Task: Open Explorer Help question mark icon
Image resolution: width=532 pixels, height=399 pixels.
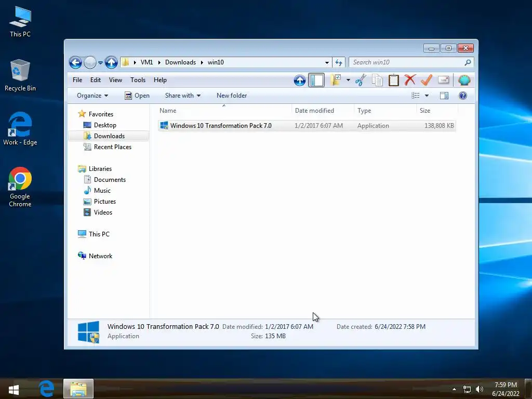Action: coord(463,96)
